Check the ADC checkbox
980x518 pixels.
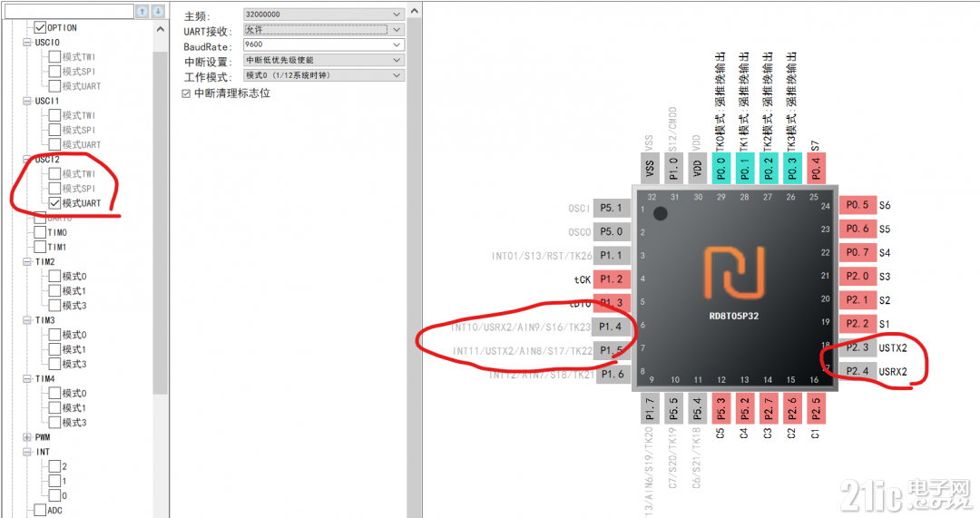[40, 511]
